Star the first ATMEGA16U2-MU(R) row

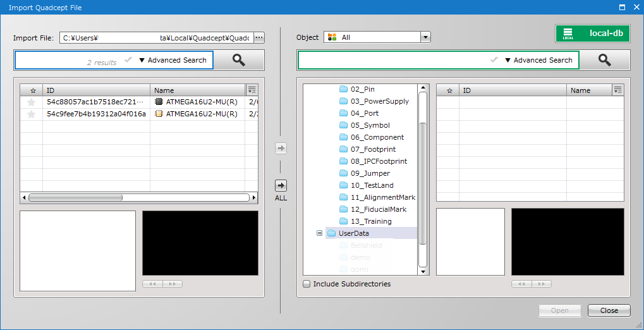(31, 102)
